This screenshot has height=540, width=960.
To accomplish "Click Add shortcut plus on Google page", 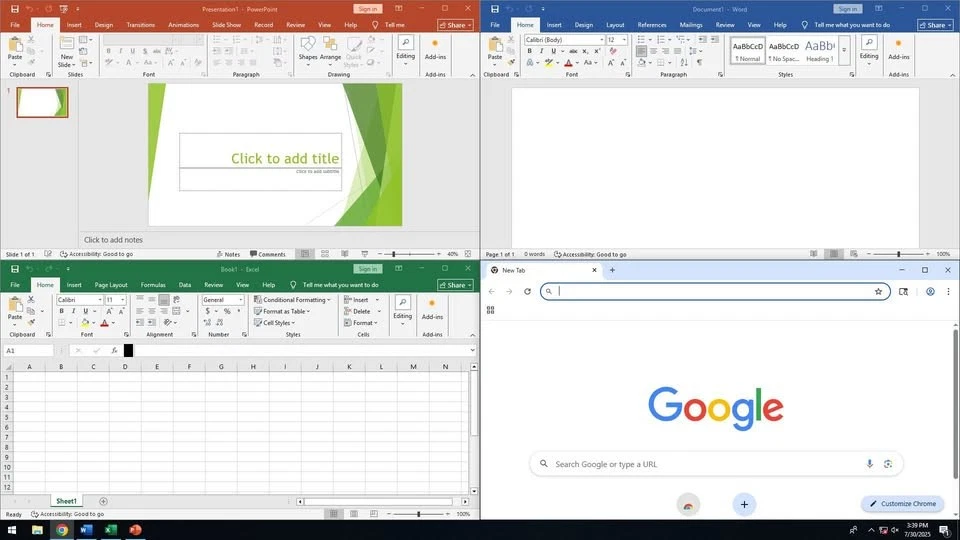I will click(744, 504).
